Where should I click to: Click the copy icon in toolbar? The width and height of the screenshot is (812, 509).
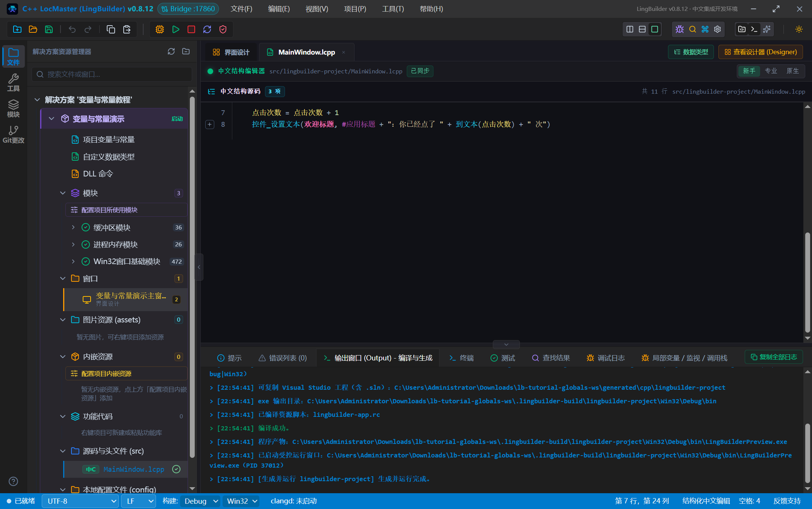pos(111,29)
